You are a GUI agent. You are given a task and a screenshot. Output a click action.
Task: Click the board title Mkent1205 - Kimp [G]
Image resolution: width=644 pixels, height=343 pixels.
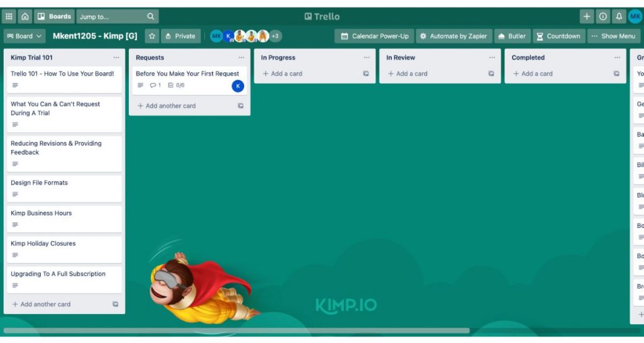tap(95, 36)
